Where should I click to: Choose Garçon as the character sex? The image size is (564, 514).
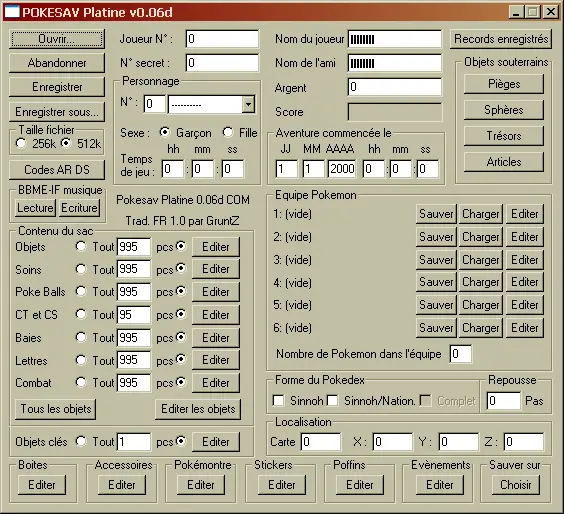(165, 132)
